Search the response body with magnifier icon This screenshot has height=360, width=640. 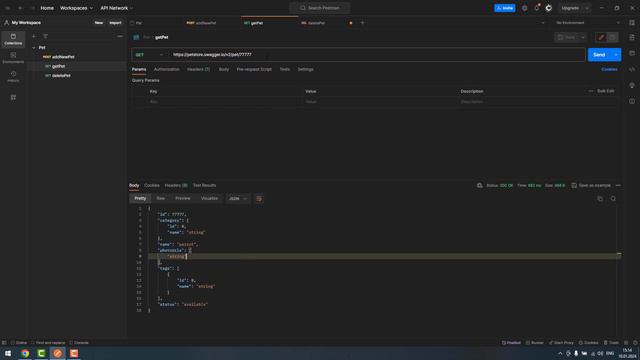613,199
